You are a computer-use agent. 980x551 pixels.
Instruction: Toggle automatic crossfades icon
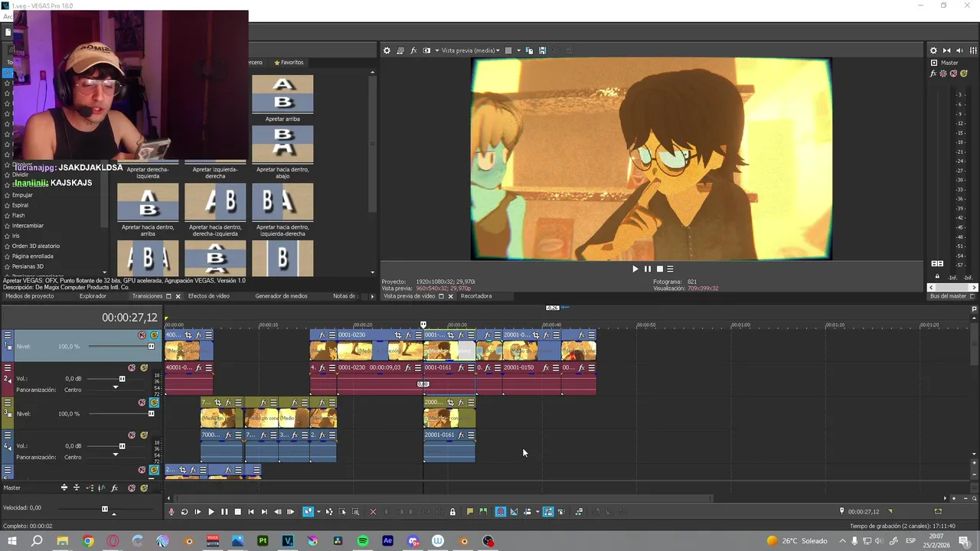click(514, 512)
